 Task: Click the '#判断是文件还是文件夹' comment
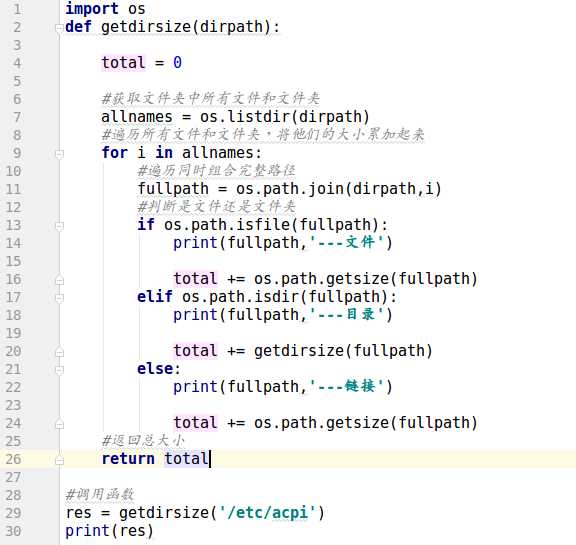tap(216, 206)
